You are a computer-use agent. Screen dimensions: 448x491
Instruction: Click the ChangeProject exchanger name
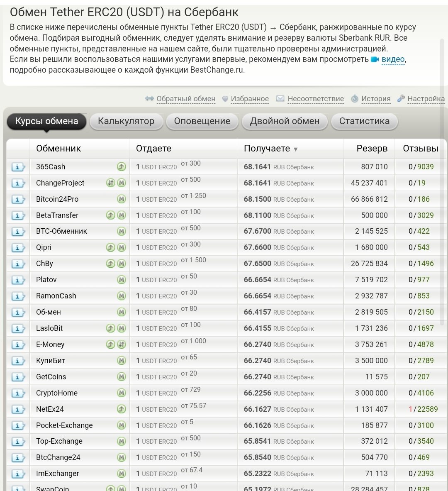click(x=60, y=183)
